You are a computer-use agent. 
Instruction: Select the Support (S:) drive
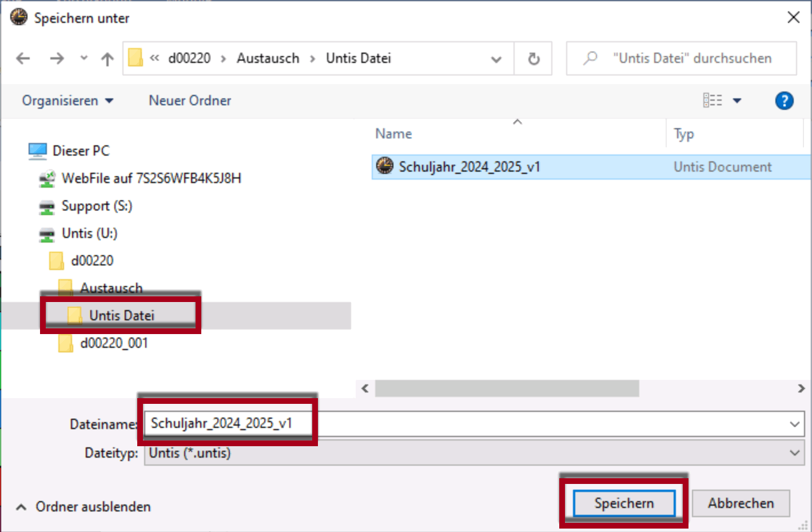pyautogui.click(x=97, y=206)
